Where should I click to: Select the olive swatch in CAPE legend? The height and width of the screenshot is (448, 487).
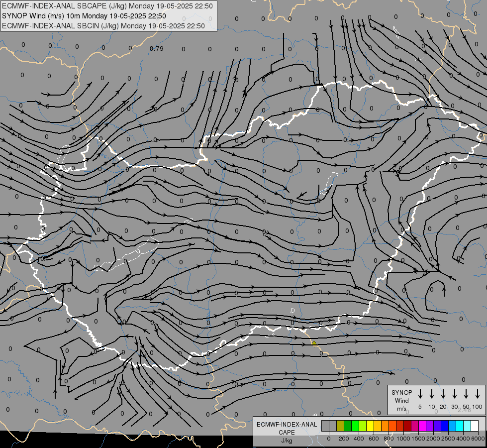[x=340, y=426]
